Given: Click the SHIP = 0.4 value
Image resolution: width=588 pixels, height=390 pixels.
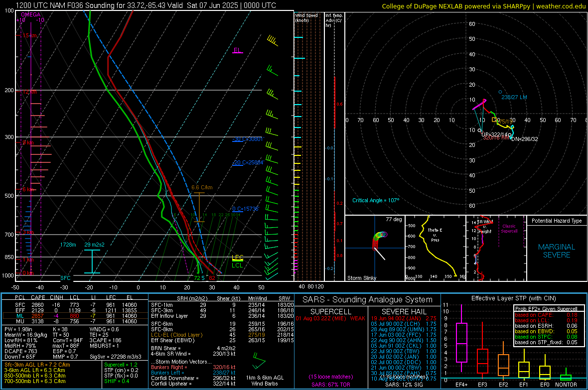Looking at the screenshot, I should 117,381.
